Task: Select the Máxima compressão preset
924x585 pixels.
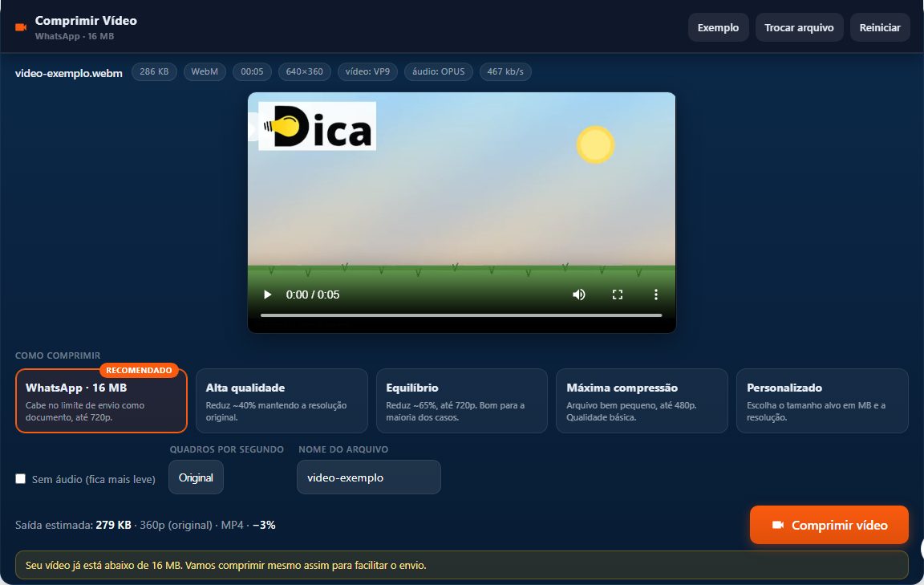Action: (642, 401)
